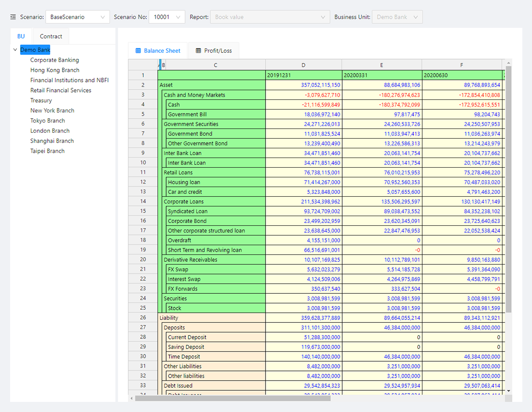
Task: Open the Scenario dropdown showing BaseScenario
Action: coord(78,17)
